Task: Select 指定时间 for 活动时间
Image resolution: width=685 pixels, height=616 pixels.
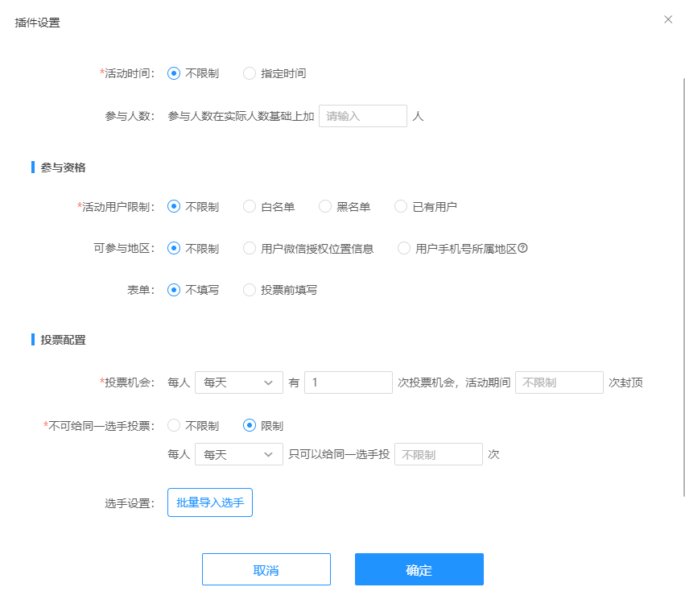Action: click(x=250, y=73)
